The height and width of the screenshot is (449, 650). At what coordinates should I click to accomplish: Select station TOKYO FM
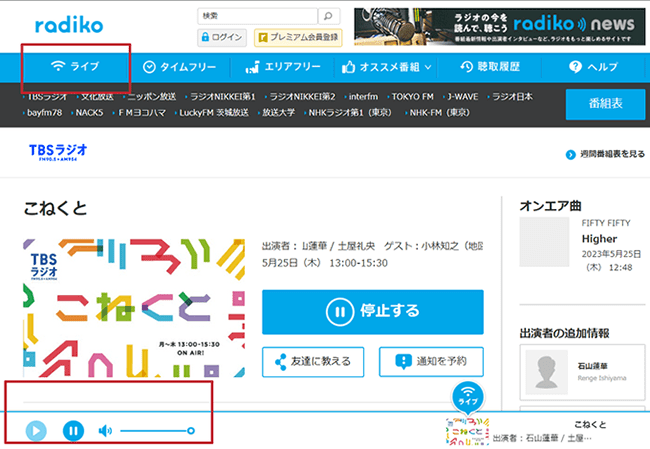412,97
